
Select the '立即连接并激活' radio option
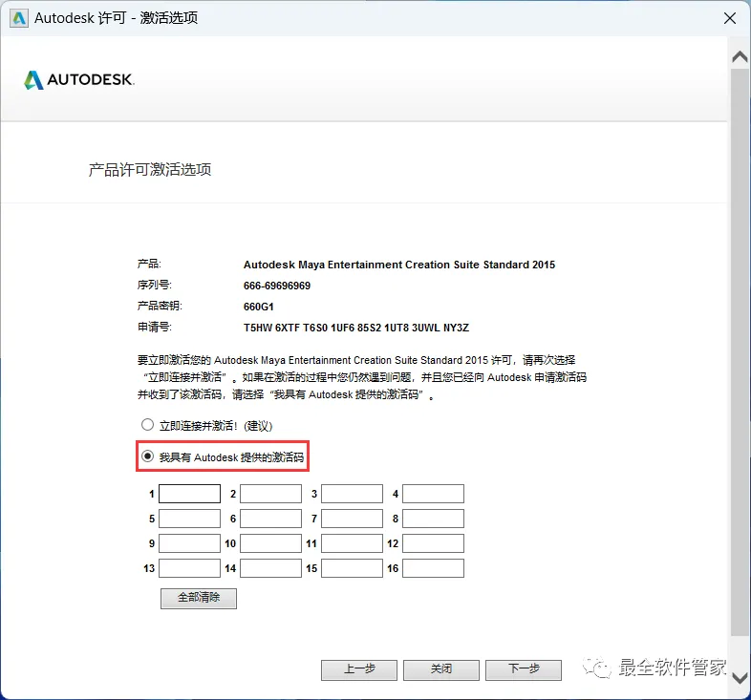click(x=147, y=425)
